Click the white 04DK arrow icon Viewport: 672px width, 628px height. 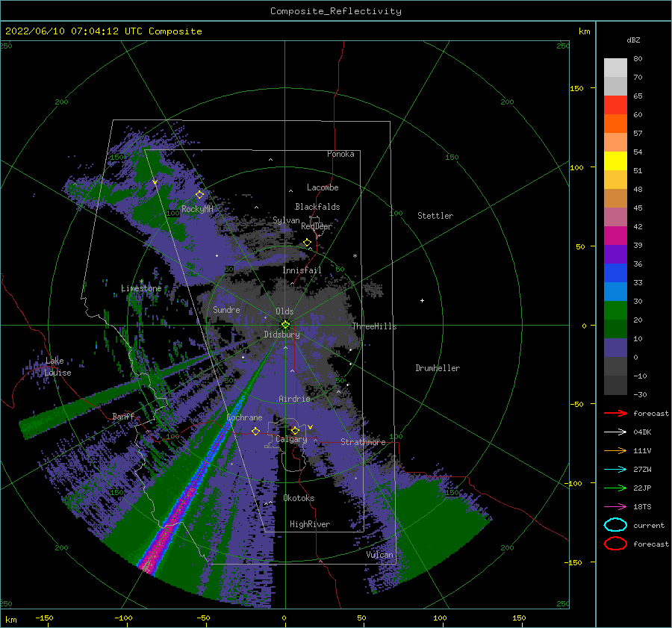tap(615, 432)
